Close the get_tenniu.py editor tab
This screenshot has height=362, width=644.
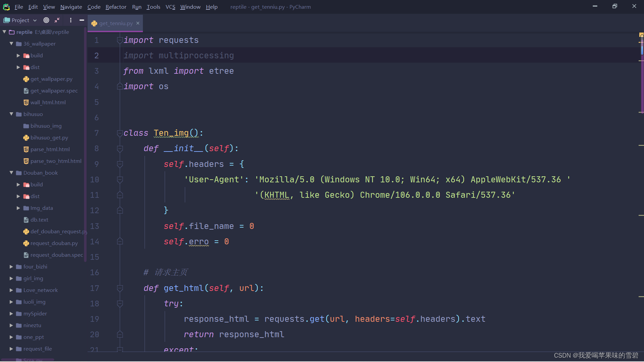coord(138,23)
